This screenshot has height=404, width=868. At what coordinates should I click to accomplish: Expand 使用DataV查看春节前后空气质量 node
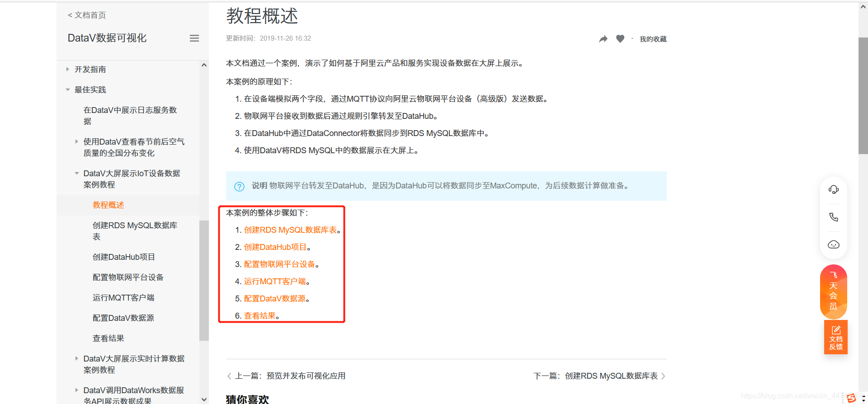pyautogui.click(x=76, y=141)
